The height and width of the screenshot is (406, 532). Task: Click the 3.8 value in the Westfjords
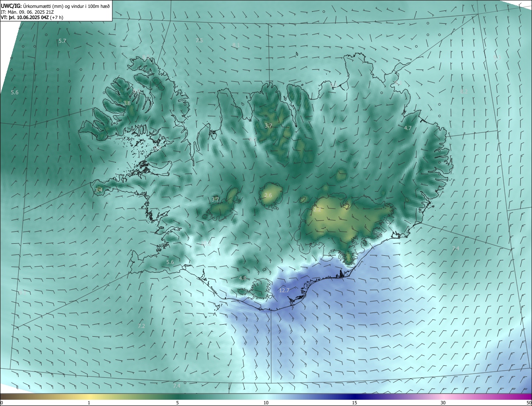[127, 103]
